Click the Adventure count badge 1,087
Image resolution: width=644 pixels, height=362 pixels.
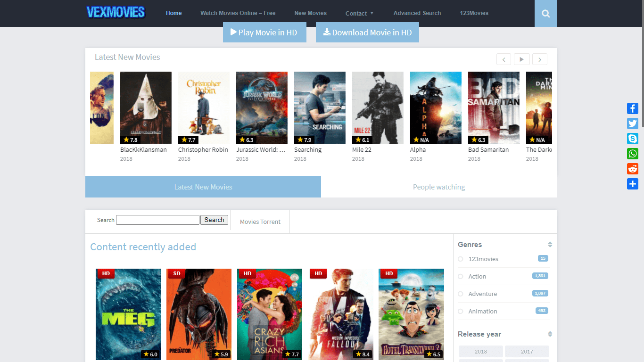coord(540,293)
